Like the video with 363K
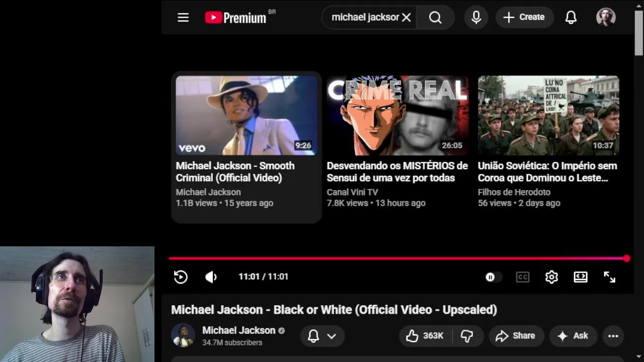644x362 pixels. [425, 336]
